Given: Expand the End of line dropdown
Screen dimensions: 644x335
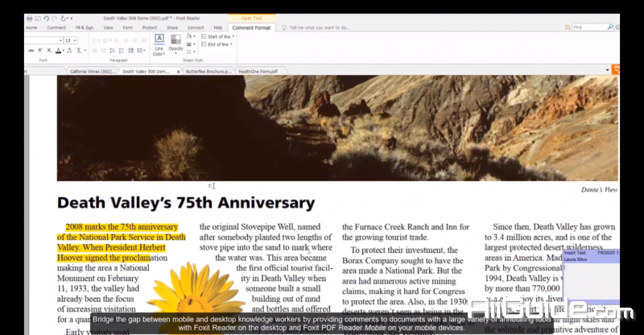Looking at the screenshot, I should 217,44.
